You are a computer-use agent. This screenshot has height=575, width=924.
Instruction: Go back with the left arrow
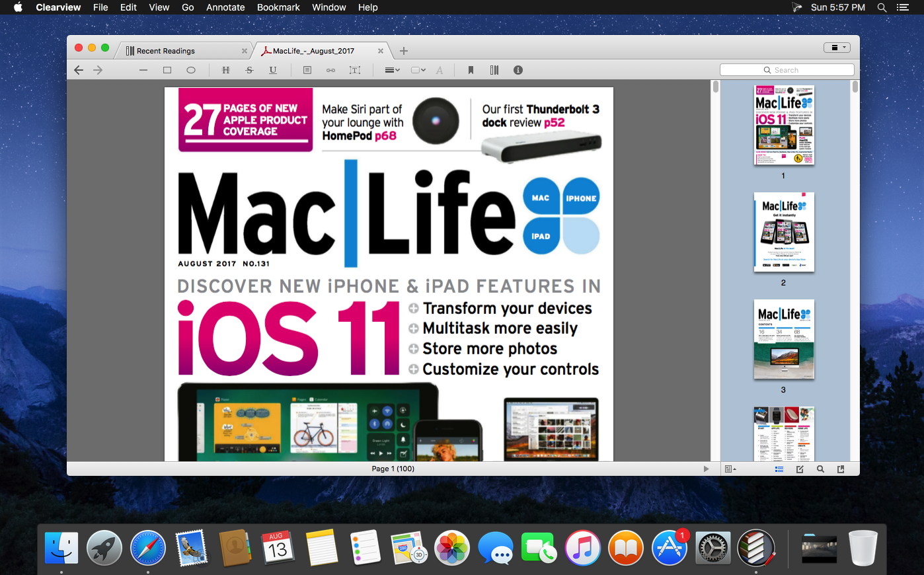(79, 70)
